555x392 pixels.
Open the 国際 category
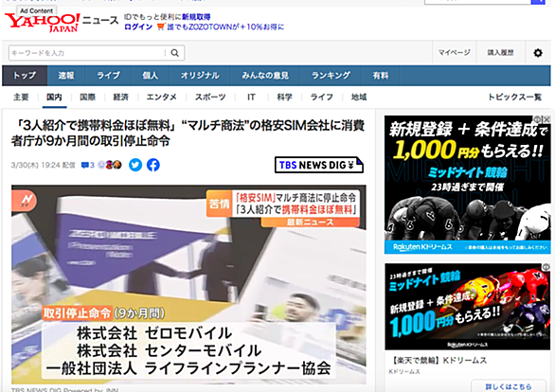pyautogui.click(x=87, y=97)
